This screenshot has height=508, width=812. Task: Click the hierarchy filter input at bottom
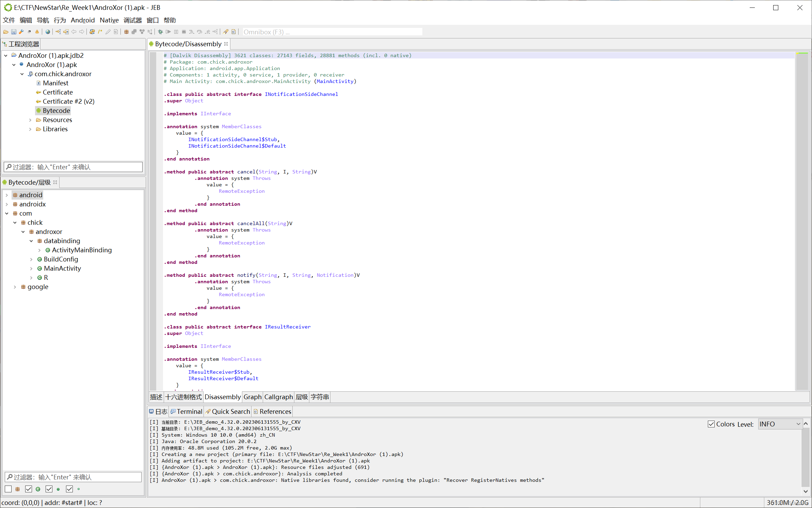click(x=73, y=477)
